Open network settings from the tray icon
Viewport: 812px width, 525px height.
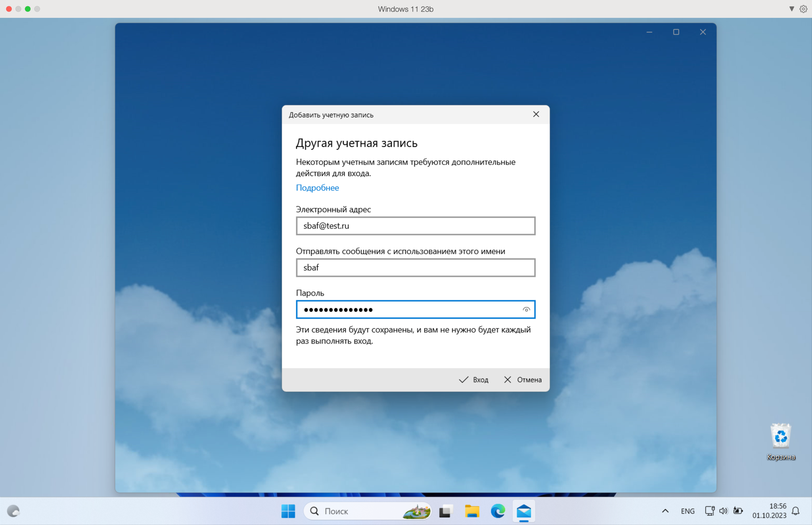point(709,511)
